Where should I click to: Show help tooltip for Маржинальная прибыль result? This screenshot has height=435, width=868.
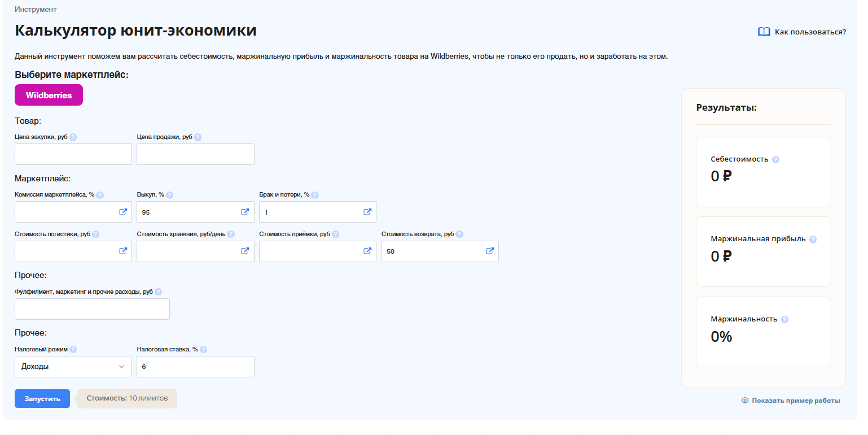[x=813, y=240]
